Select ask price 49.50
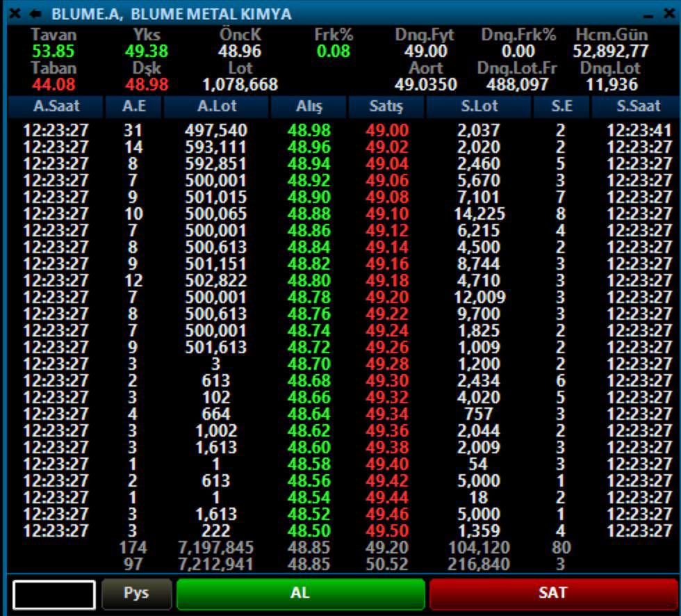This screenshot has height=616, width=681. pos(387,531)
